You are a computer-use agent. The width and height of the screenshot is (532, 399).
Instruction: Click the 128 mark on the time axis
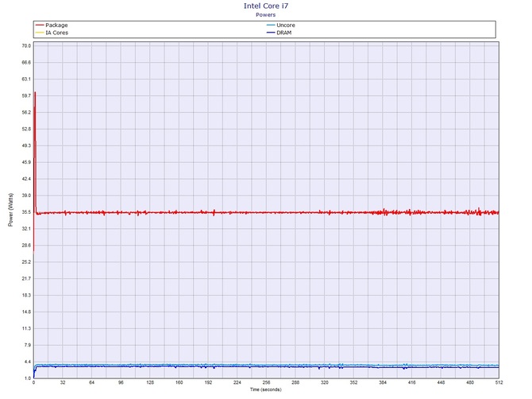pyautogui.click(x=149, y=383)
